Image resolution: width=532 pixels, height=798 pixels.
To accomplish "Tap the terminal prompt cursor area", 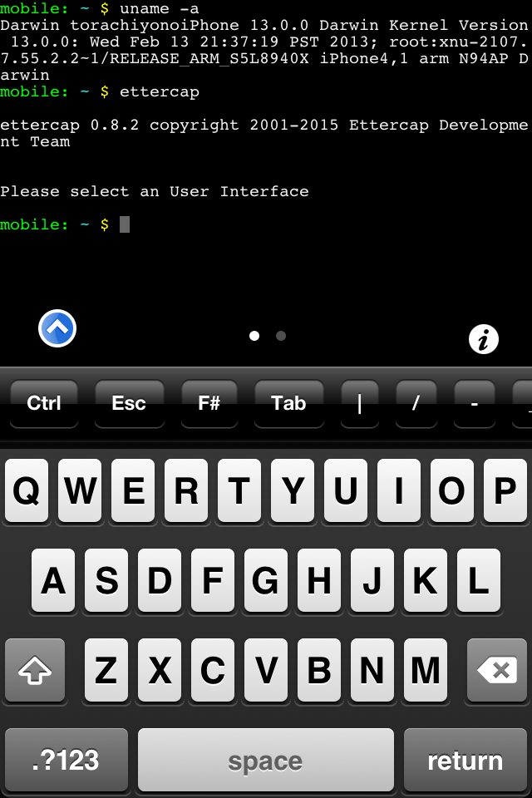I will point(124,224).
